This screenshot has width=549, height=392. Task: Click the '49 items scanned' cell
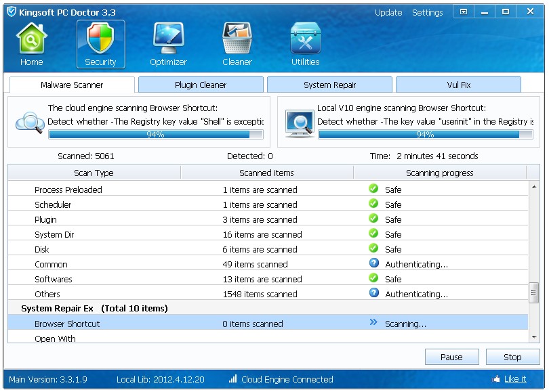256,264
